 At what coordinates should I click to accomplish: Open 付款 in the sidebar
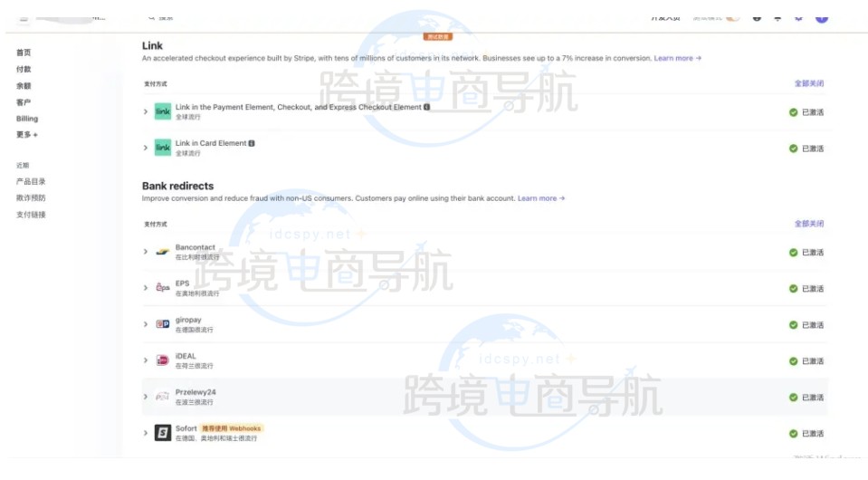point(24,69)
